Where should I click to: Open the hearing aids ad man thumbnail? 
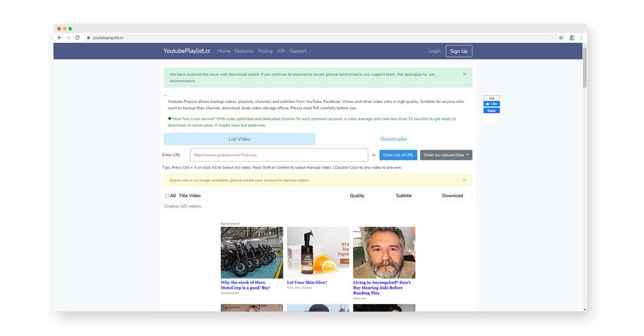[x=384, y=253]
